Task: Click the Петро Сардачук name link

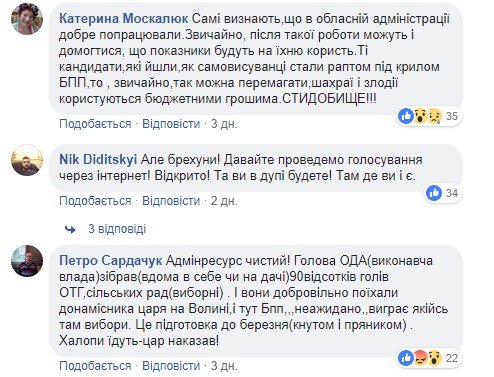Action: [111, 260]
